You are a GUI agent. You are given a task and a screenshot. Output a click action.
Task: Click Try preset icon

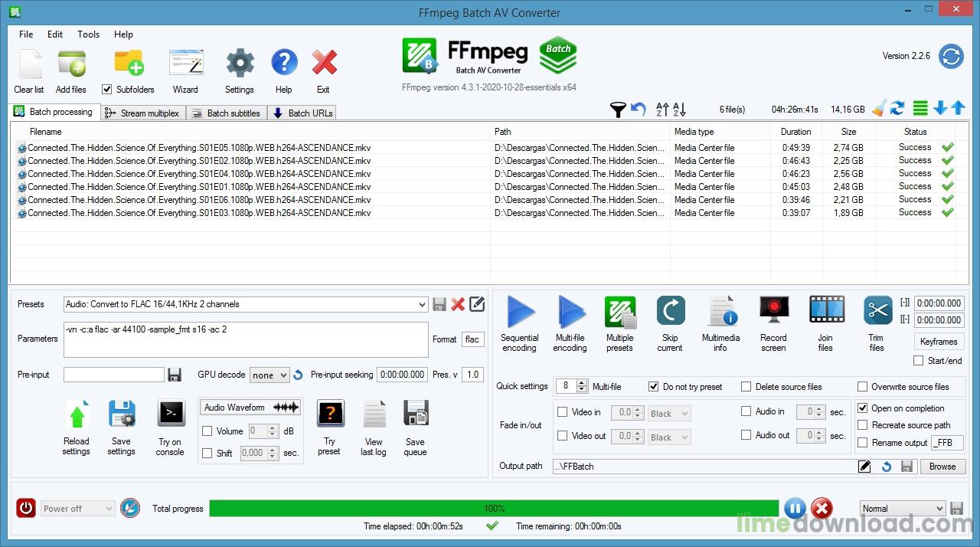pyautogui.click(x=329, y=416)
